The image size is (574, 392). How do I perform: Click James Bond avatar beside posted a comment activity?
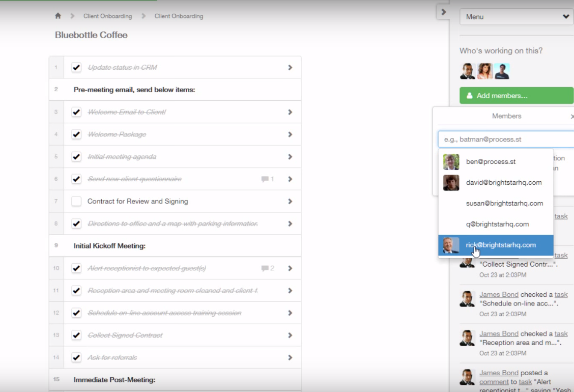[x=468, y=377]
